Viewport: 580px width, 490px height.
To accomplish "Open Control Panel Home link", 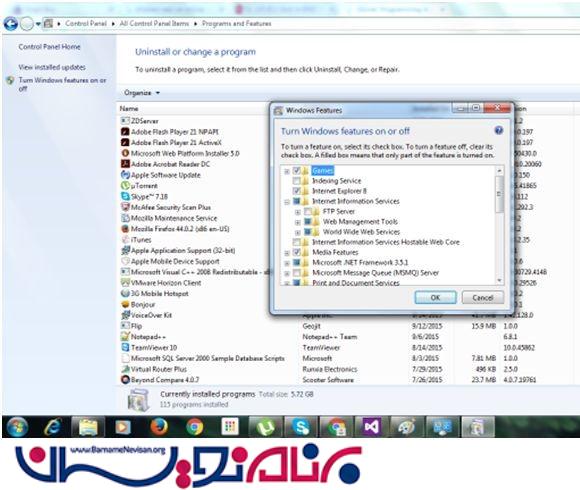I will pos(49,47).
